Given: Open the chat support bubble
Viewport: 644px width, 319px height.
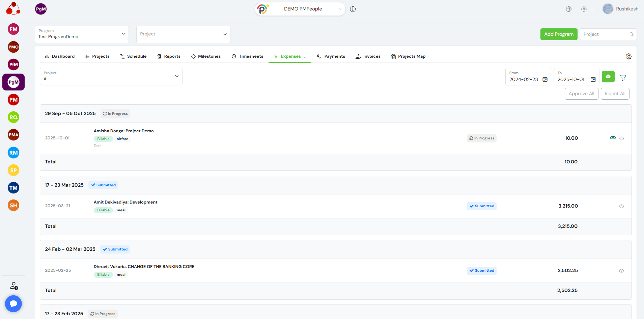Looking at the screenshot, I should pyautogui.click(x=13, y=304).
